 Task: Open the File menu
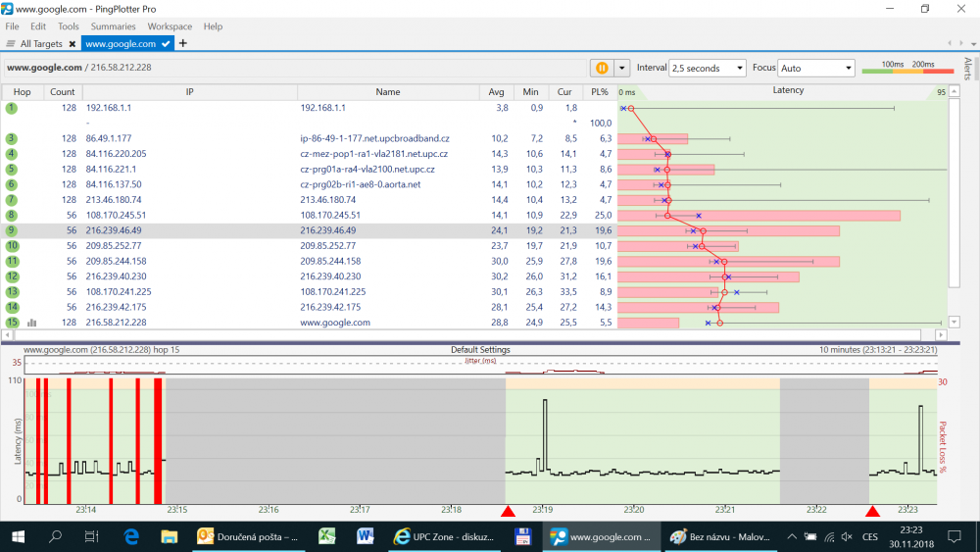(12, 26)
